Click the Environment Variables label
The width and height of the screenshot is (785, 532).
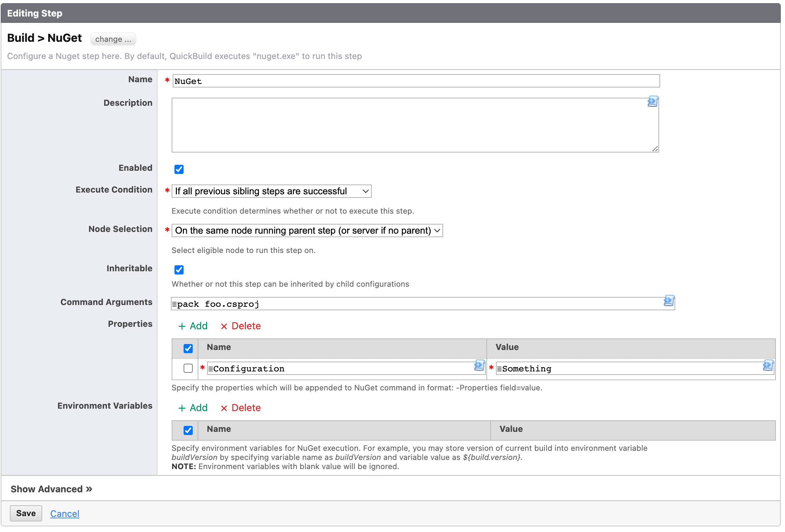click(x=105, y=406)
